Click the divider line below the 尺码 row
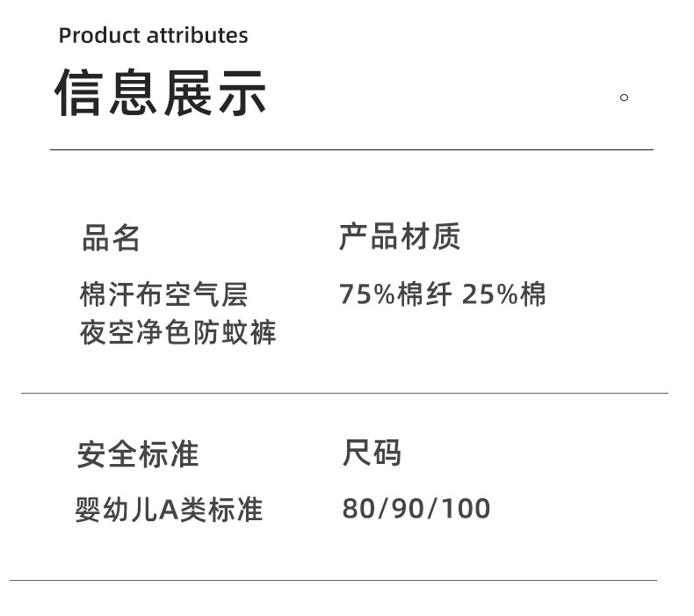This screenshot has width=694, height=616. point(333,580)
